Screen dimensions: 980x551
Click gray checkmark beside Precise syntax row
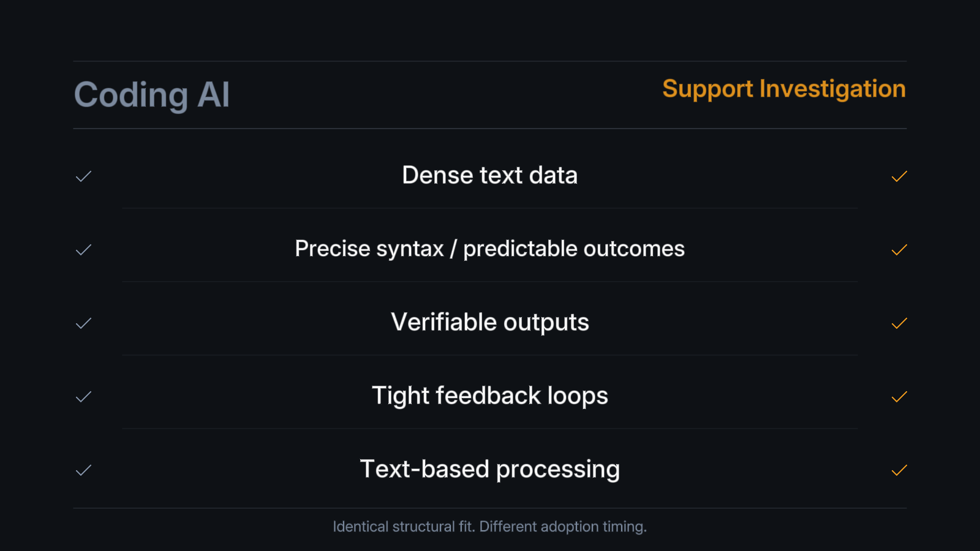83,250
